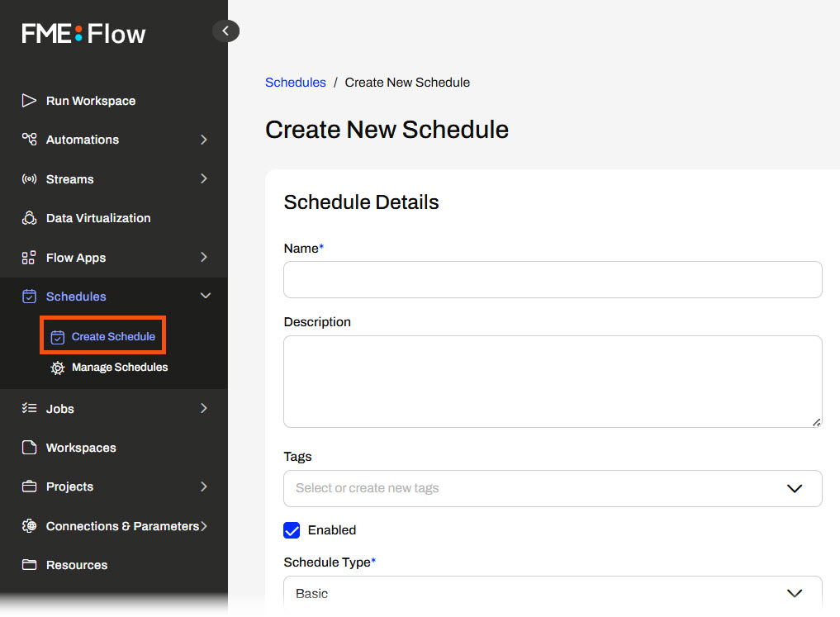Follow the Schedules breadcrumb link
The width and height of the screenshot is (840, 617).
pos(295,83)
